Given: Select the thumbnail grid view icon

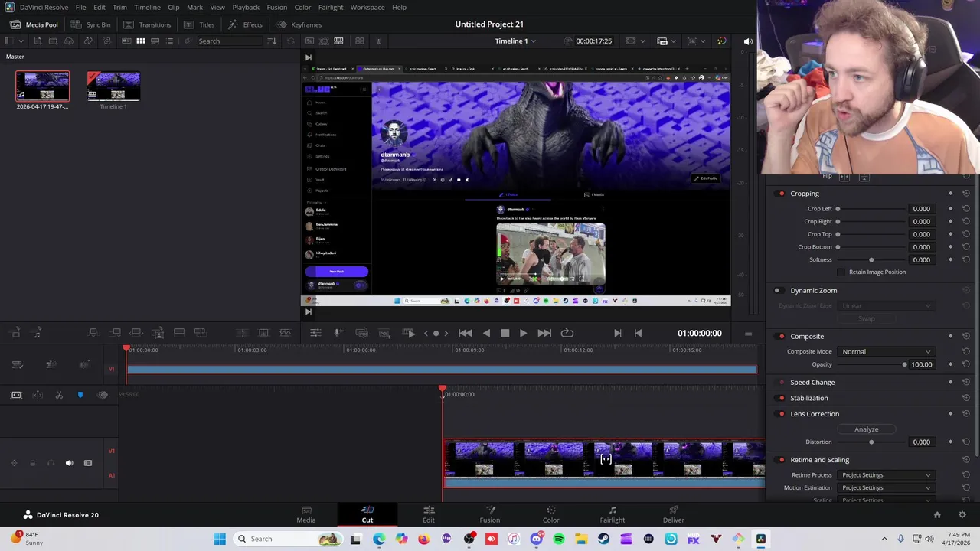Looking at the screenshot, I should 141,41.
